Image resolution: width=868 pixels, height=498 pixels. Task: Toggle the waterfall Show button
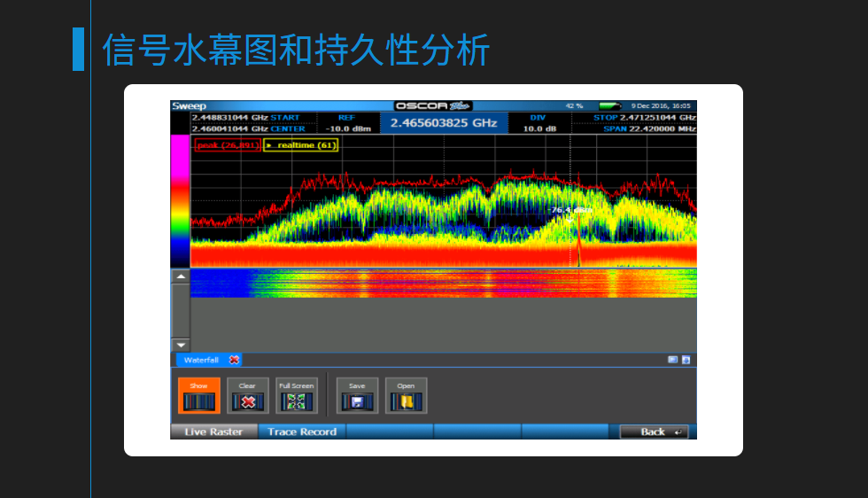click(x=198, y=396)
